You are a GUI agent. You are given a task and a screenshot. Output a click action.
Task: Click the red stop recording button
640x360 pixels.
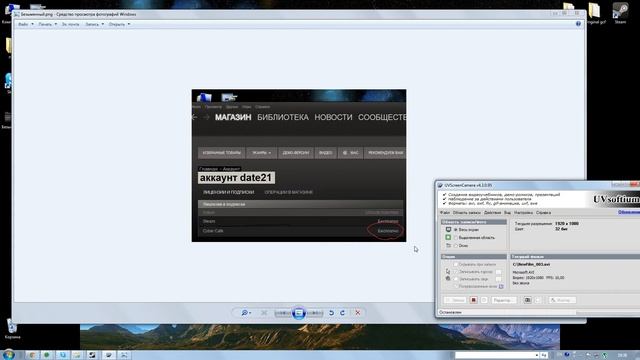473,300
